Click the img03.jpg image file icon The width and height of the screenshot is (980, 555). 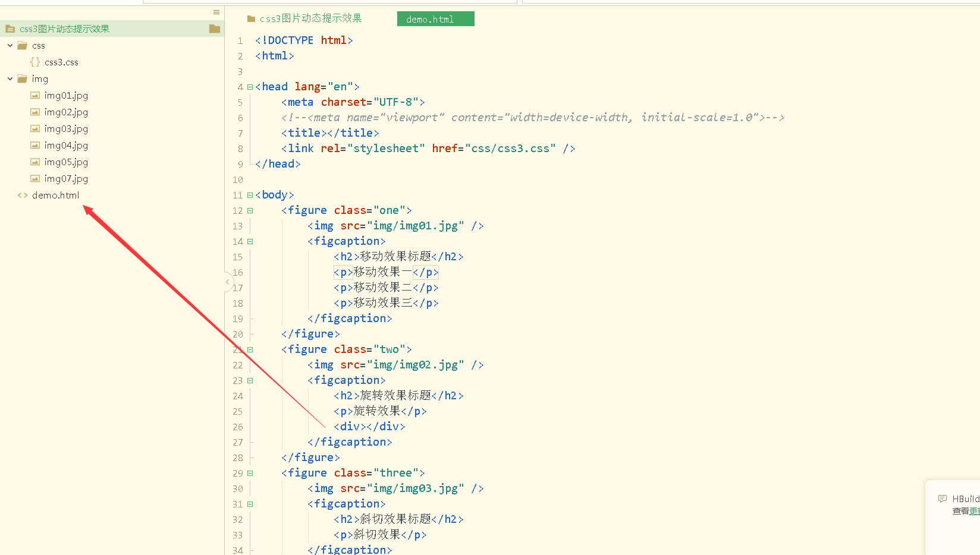[x=35, y=129]
